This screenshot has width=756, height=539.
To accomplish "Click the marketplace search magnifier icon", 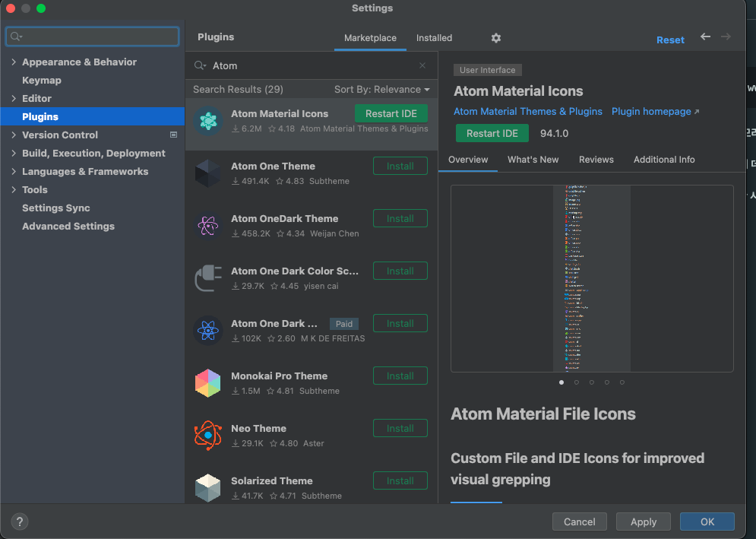I will 200,65.
